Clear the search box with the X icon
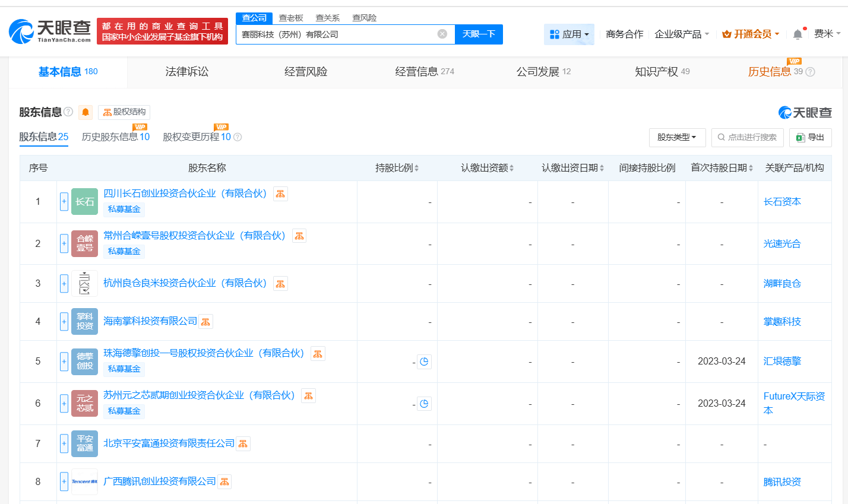This screenshot has height=504, width=848. (442, 34)
